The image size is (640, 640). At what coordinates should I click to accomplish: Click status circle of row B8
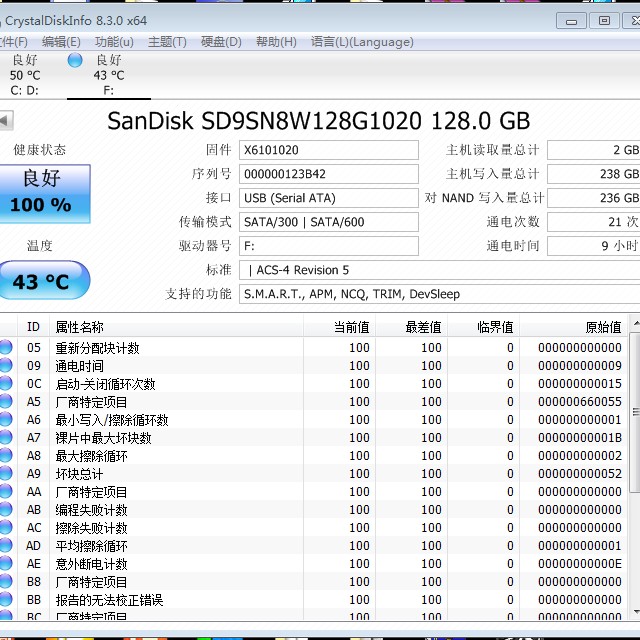[6, 581]
